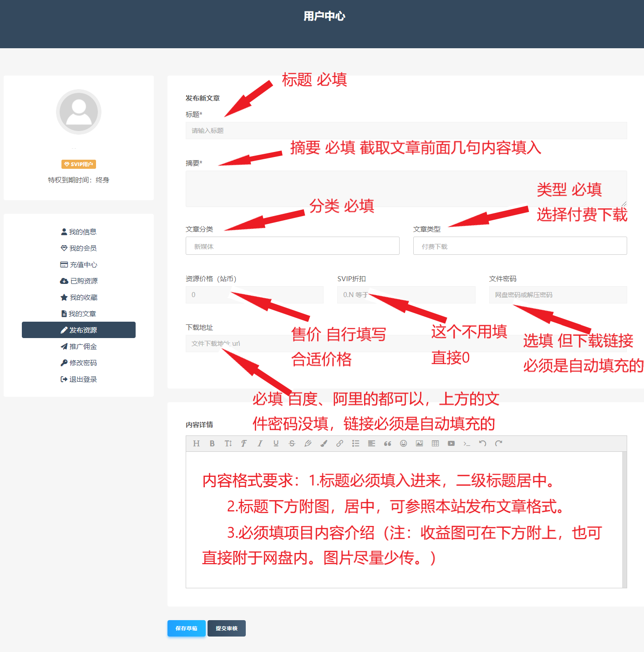Toggle strikethrough text formatting
This screenshot has height=652, width=644.
point(292,444)
